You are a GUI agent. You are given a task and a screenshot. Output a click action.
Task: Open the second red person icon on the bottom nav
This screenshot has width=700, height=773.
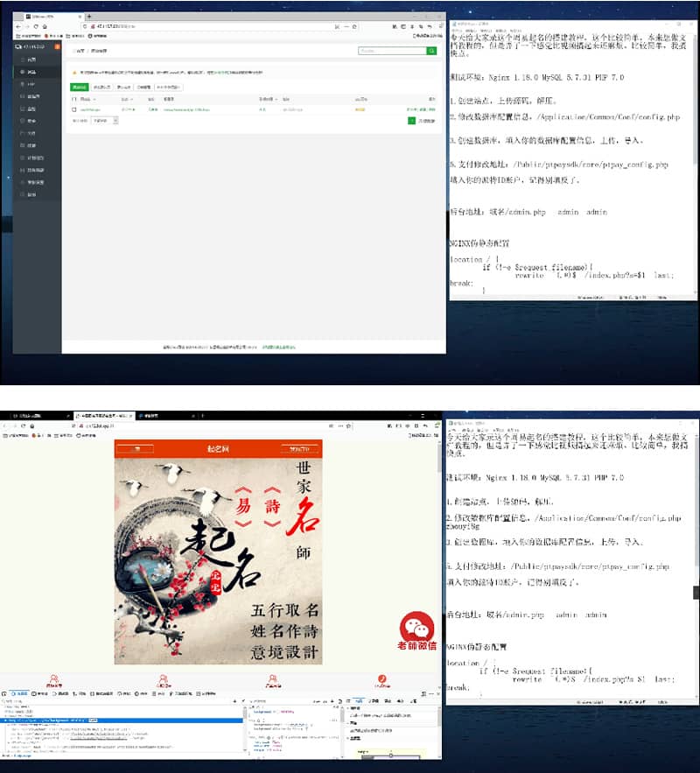tap(164, 681)
